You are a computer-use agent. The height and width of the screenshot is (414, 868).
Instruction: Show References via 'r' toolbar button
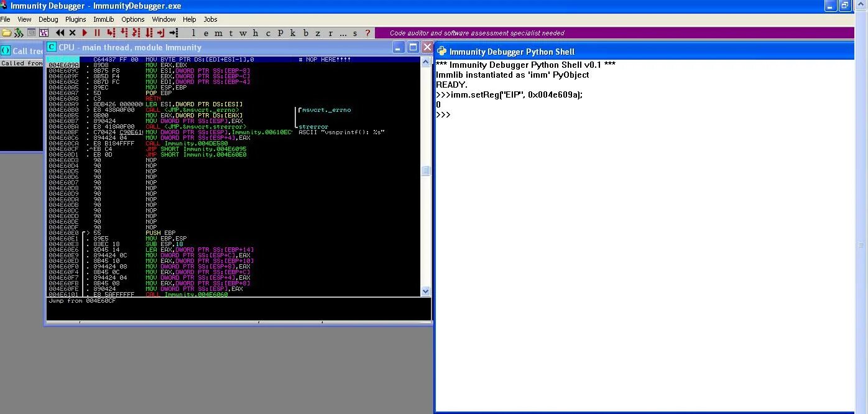(x=330, y=33)
